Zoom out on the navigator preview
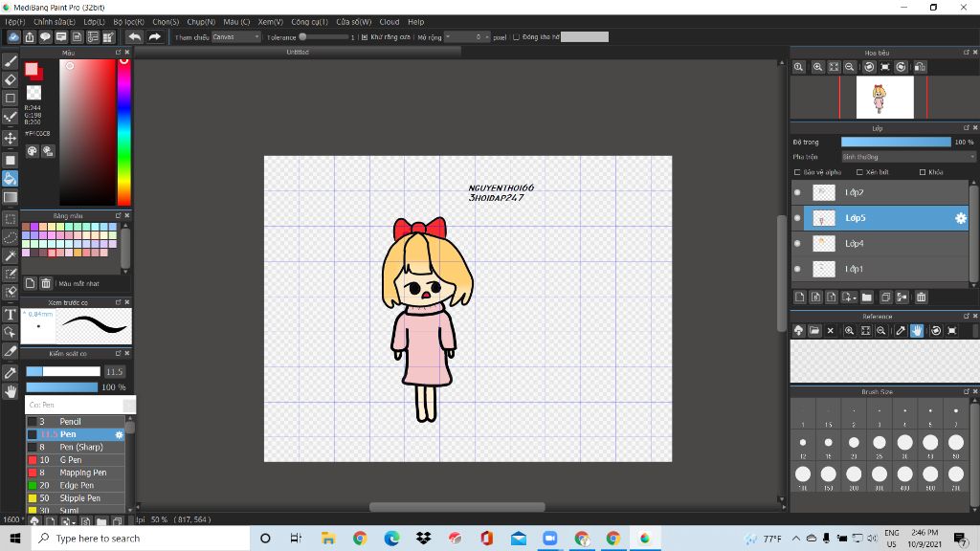The height and width of the screenshot is (551, 980). coord(850,67)
